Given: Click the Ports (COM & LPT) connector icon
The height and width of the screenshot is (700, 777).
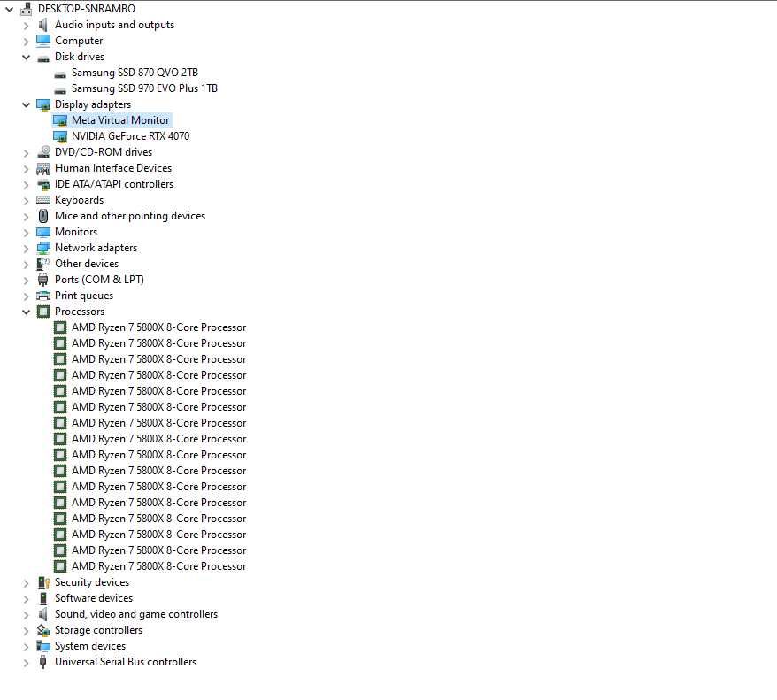Looking at the screenshot, I should coord(43,280).
